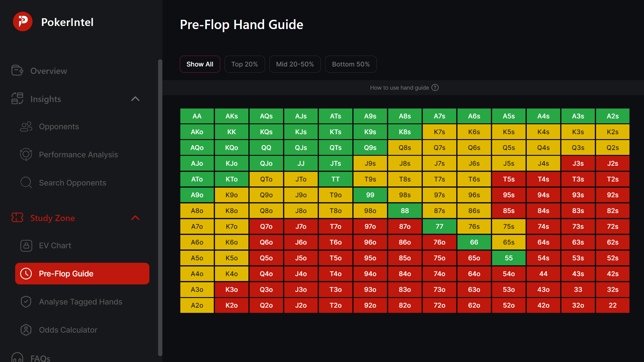644x362 pixels.
Task: Collapse the Insights section chevron
Action: tap(135, 99)
